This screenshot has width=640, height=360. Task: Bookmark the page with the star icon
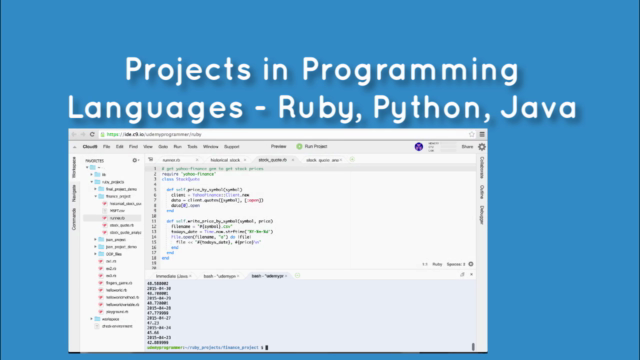(x=471, y=134)
